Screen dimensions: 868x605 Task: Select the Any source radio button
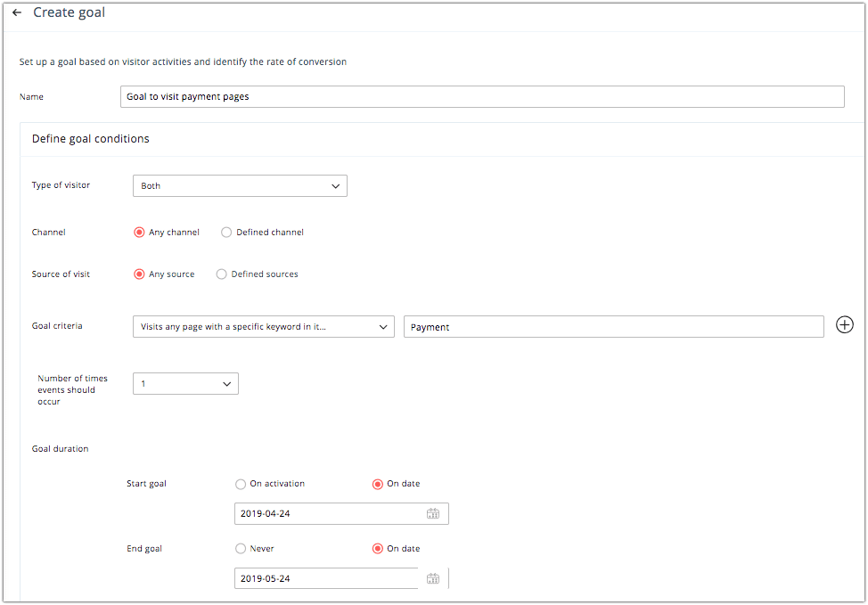(x=139, y=274)
